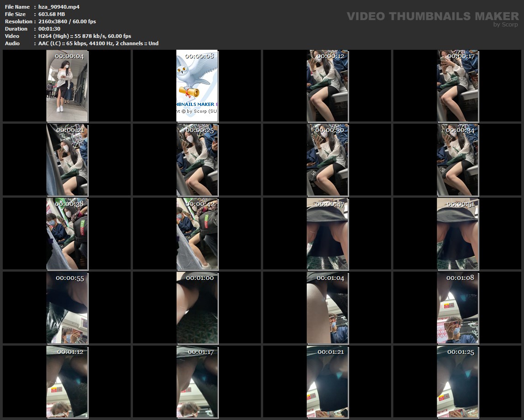This screenshot has width=524, height=420.
Task: Click the thumbnail stamped 00:00:04
Action: pos(67,86)
